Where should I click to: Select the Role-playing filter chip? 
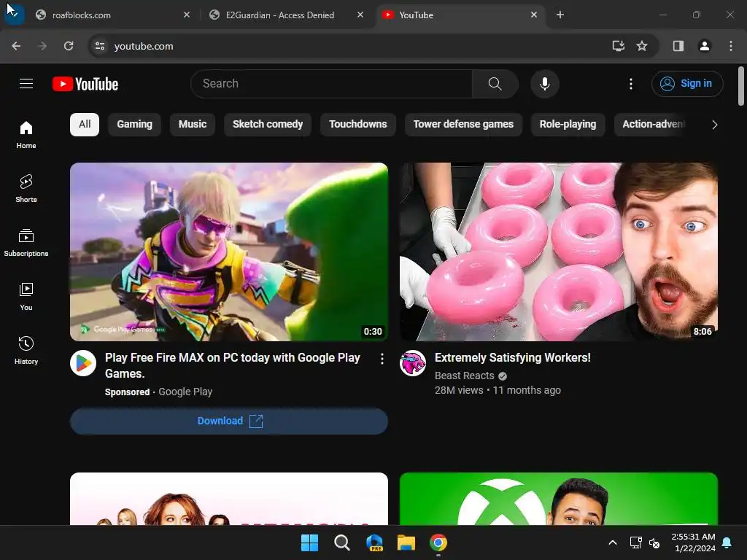[568, 124]
